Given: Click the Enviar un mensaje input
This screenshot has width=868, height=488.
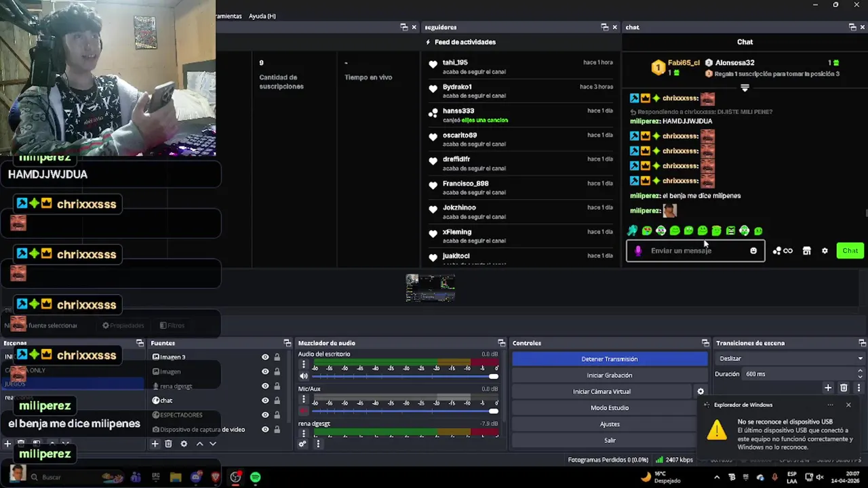Looking at the screenshot, I should pos(695,251).
